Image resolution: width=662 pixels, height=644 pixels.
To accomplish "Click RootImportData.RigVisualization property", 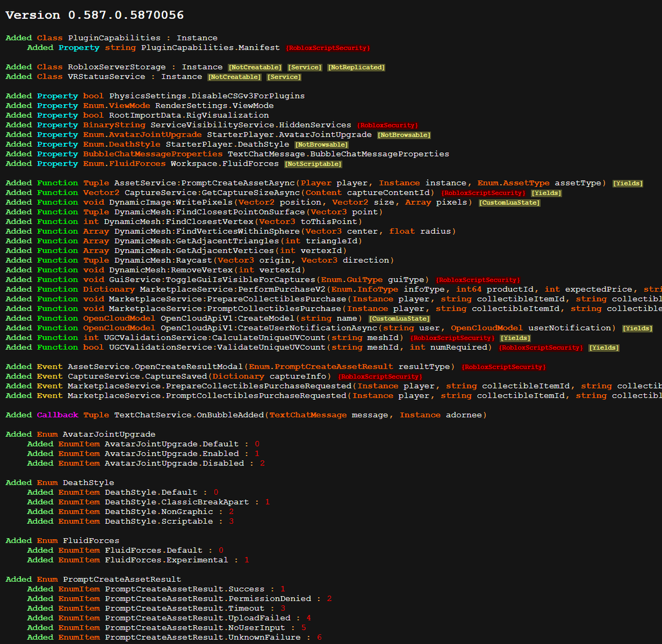I will (x=189, y=115).
